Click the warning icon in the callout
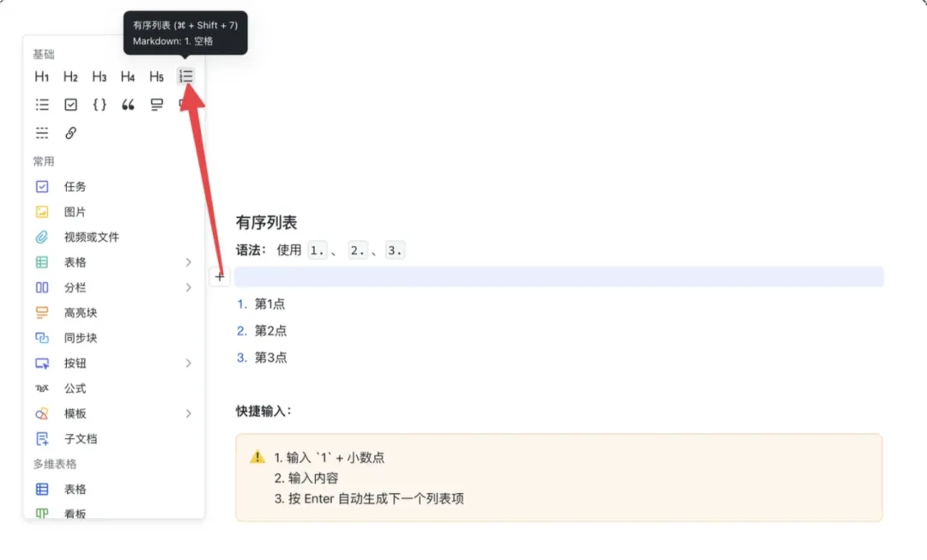The width and height of the screenshot is (927, 560). (257, 457)
